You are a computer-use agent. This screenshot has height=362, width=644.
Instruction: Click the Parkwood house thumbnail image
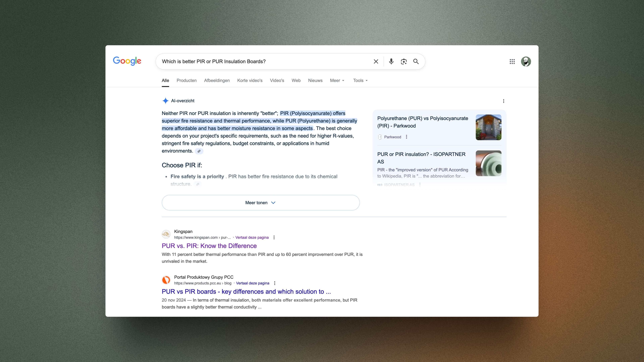[x=488, y=127]
